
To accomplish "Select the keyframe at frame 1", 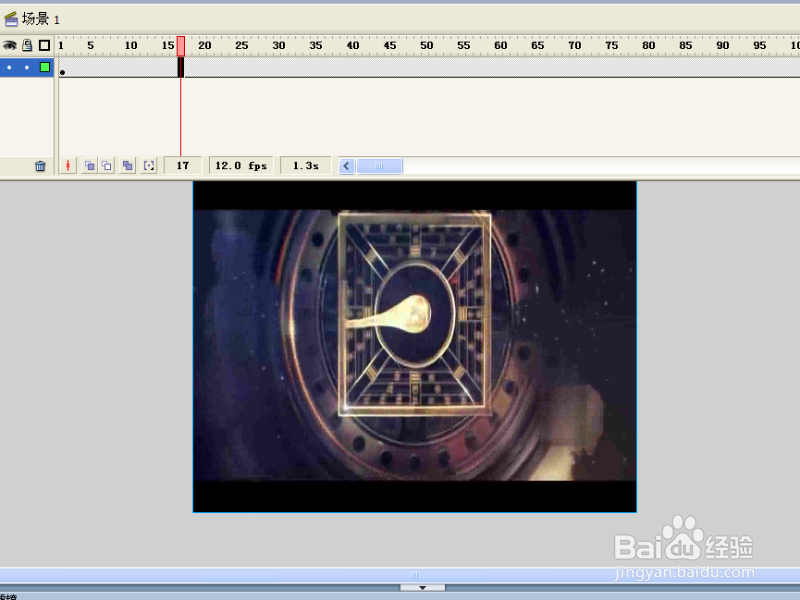I will point(62,67).
